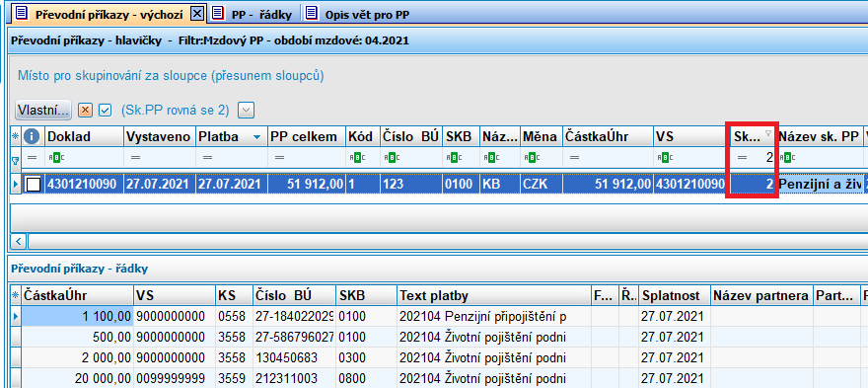Clear filter with the orange X button
Viewport: 868px width, 388px height.
tap(85, 111)
